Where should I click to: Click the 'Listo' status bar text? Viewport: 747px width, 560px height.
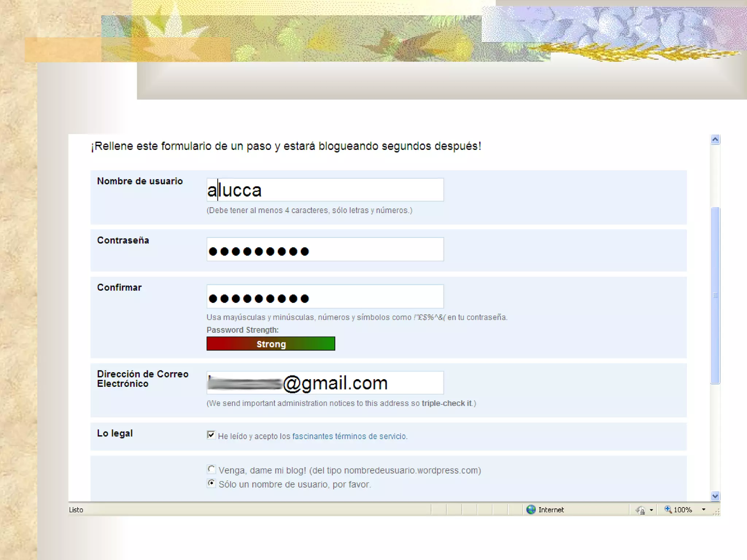pyautogui.click(x=76, y=510)
